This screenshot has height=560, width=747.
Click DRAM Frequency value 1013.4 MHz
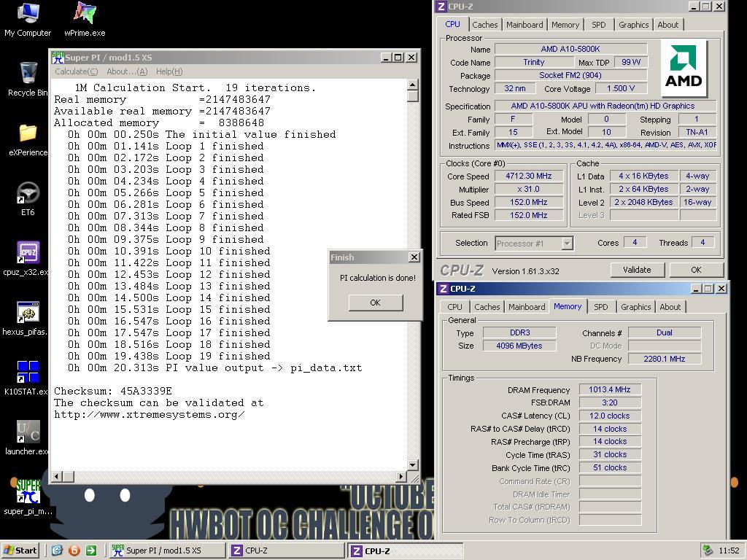610,389
